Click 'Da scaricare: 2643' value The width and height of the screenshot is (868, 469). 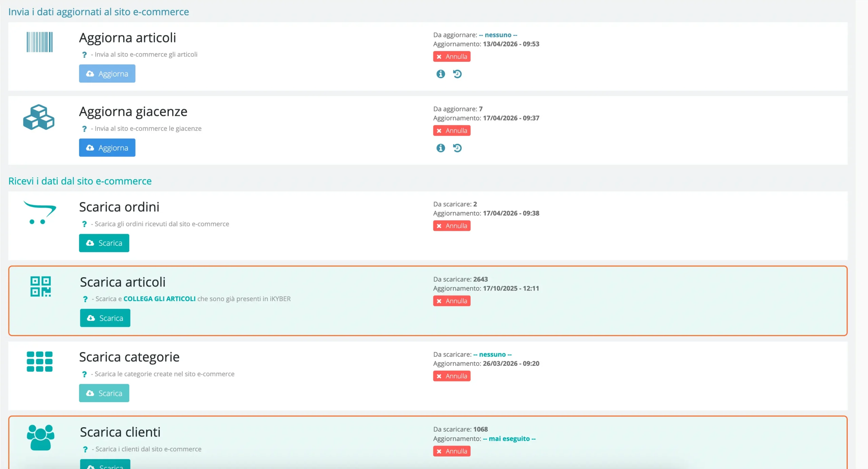(460, 279)
